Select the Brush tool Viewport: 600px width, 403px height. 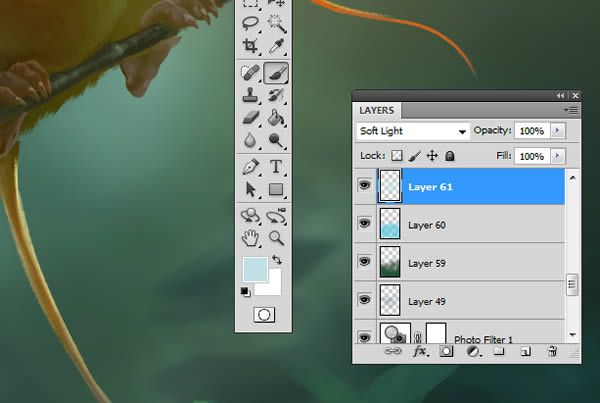click(x=276, y=72)
